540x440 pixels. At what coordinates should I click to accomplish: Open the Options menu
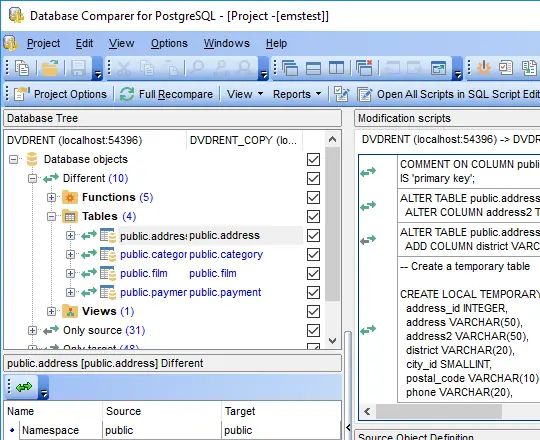point(169,43)
